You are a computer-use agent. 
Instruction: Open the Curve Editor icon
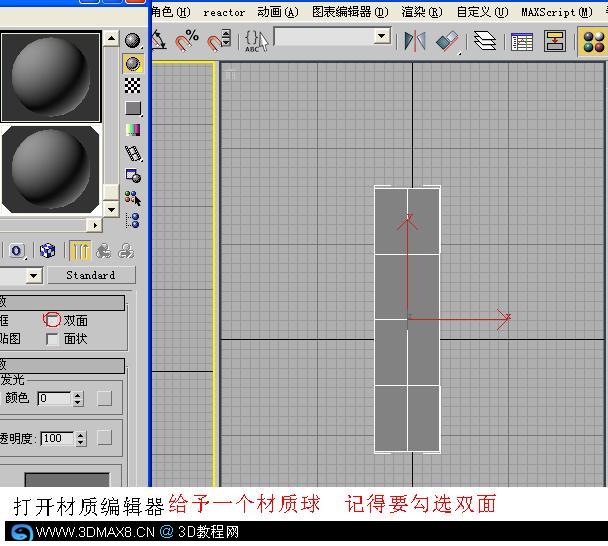point(522,42)
